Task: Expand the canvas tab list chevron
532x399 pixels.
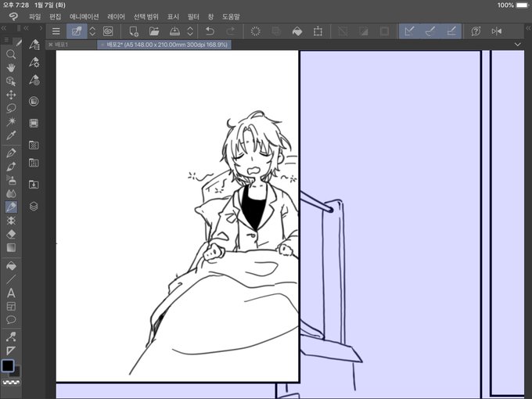Action: (x=517, y=45)
